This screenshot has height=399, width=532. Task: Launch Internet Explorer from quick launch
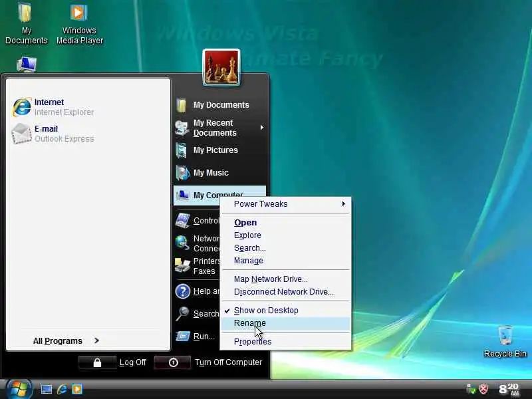(62, 389)
